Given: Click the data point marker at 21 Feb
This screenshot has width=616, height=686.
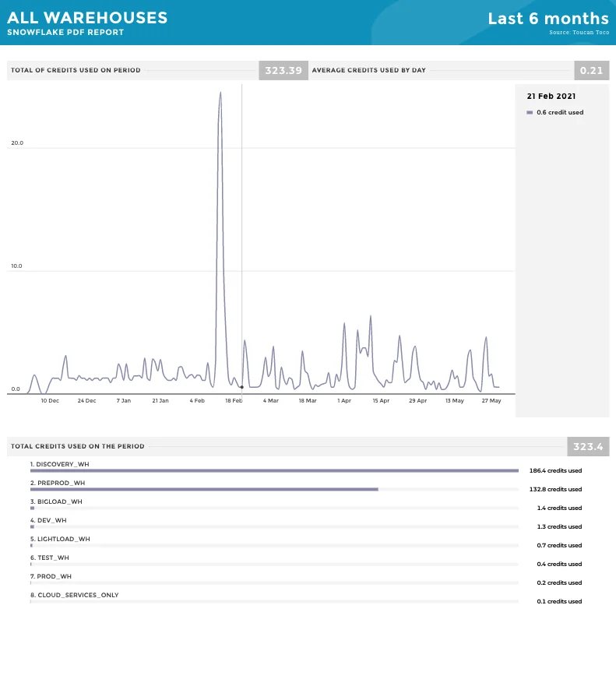Looking at the screenshot, I should coord(241,387).
